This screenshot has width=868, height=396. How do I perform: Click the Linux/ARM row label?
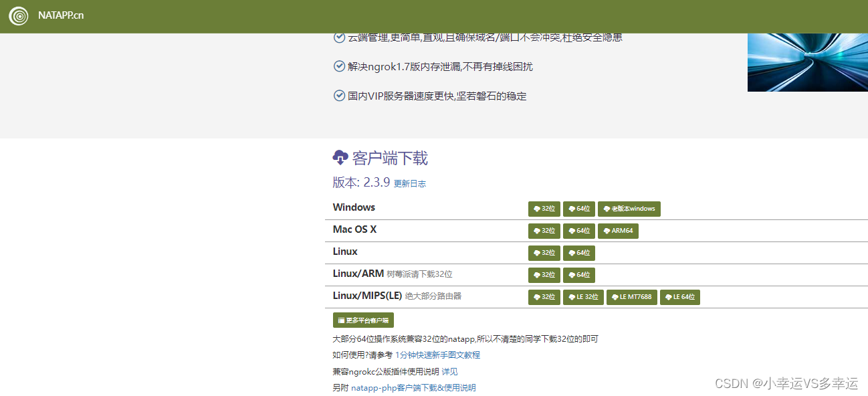[358, 274]
